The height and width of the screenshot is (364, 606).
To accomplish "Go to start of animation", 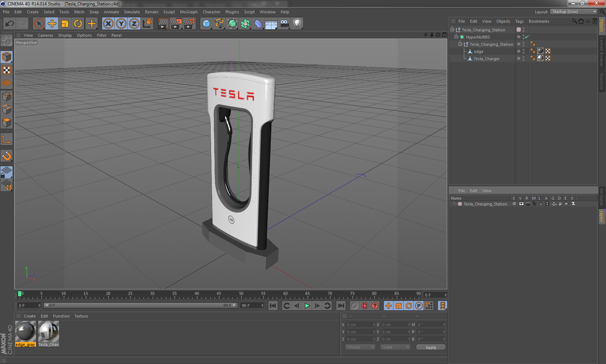I will (273, 306).
